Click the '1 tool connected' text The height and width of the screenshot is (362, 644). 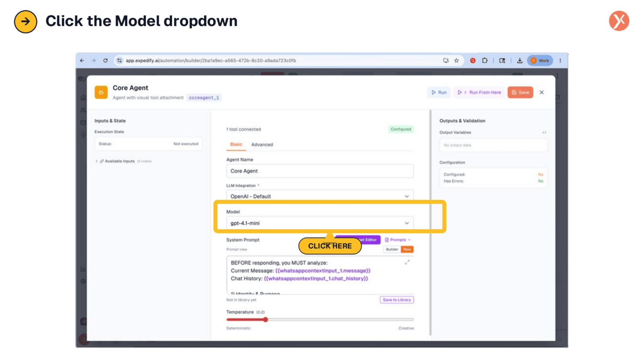click(244, 129)
